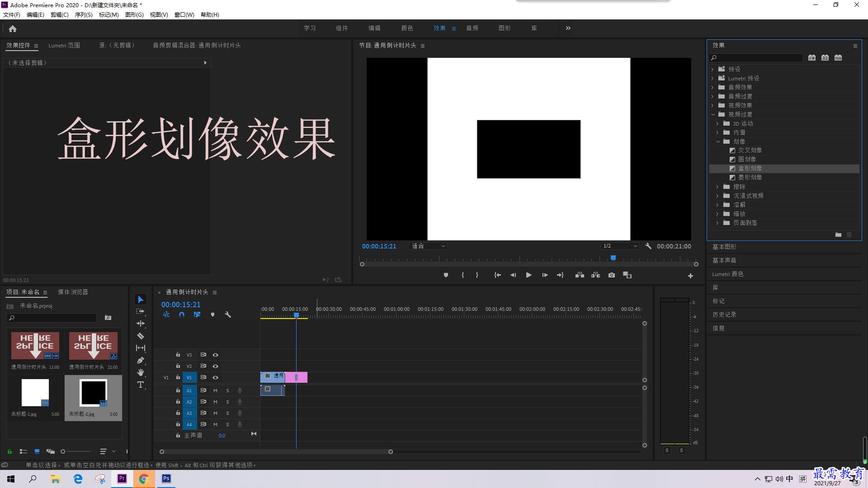Screen dimensions: 868x488
Task: Open timeline display settings wrench
Action: [228, 315]
